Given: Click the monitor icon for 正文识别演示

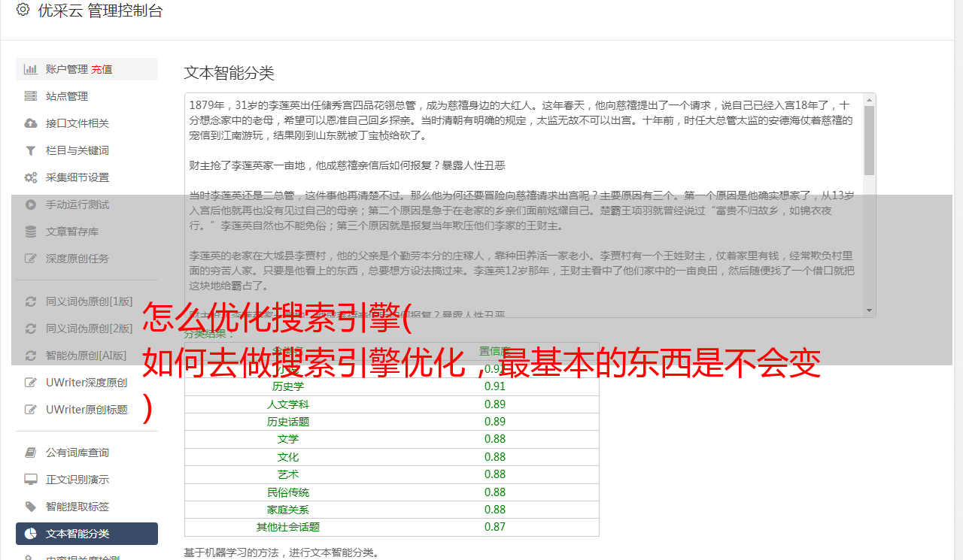Looking at the screenshot, I should point(31,480).
